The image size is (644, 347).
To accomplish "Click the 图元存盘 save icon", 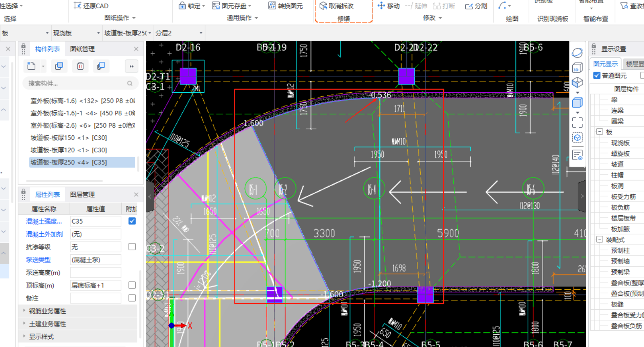I will click(216, 6).
